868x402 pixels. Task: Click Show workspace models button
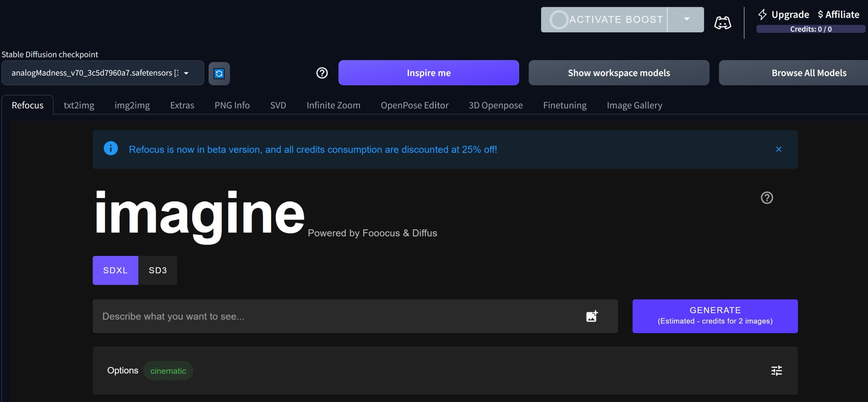(619, 73)
